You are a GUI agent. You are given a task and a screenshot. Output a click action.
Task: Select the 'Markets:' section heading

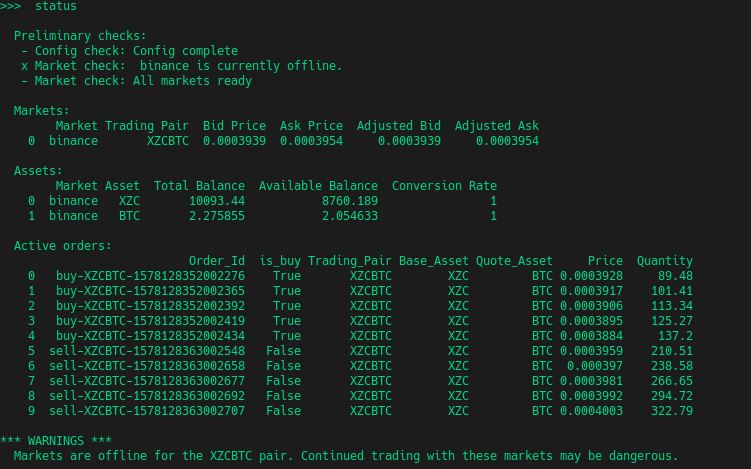(x=42, y=111)
